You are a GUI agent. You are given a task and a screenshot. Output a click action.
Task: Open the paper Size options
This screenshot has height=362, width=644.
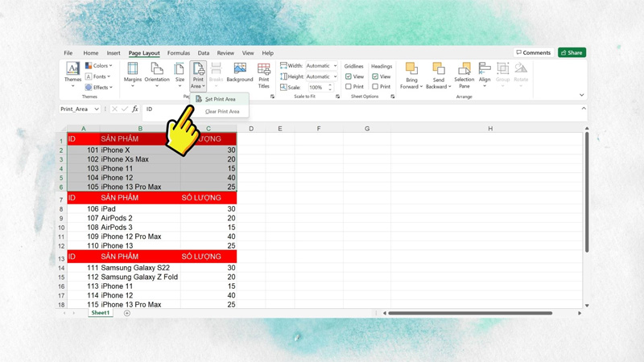[x=180, y=74]
